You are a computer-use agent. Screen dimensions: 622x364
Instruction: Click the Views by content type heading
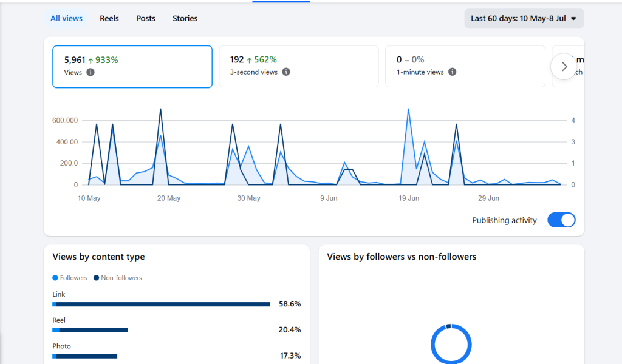pos(98,257)
